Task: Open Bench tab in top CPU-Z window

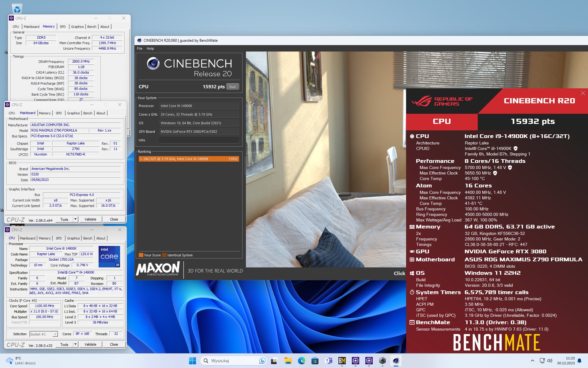Action: click(92, 27)
